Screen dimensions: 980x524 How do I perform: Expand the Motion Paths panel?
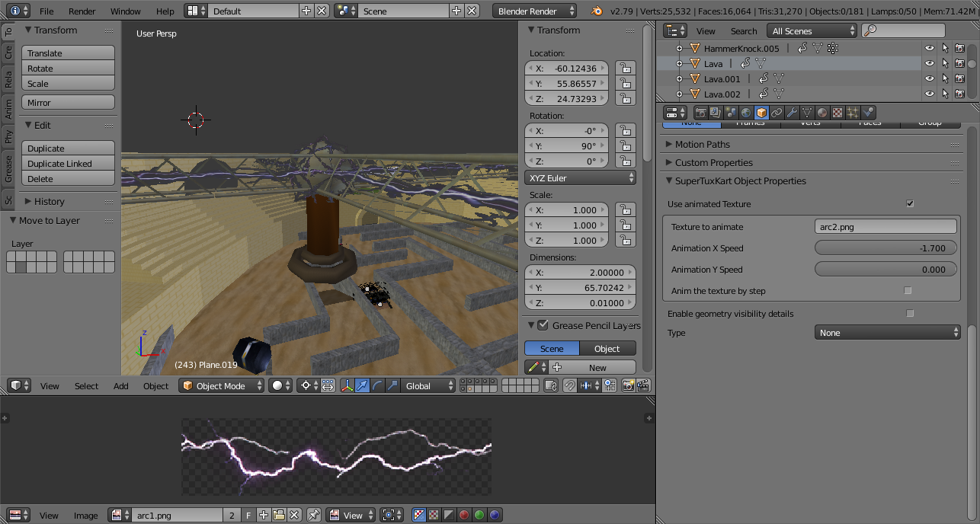pyautogui.click(x=702, y=145)
